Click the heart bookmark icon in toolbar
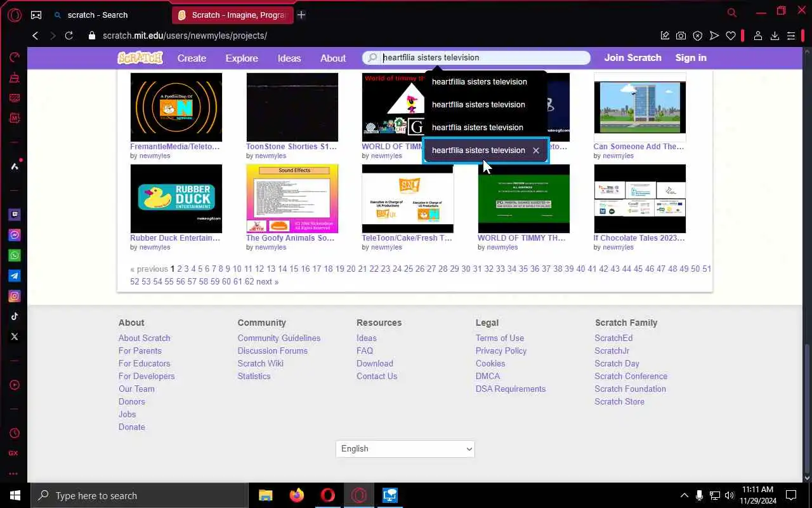Viewport: 812px width, 508px height. (731, 36)
